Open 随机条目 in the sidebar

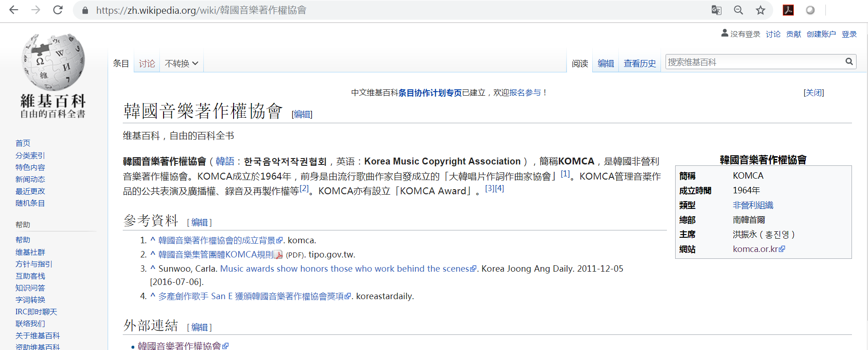point(30,203)
